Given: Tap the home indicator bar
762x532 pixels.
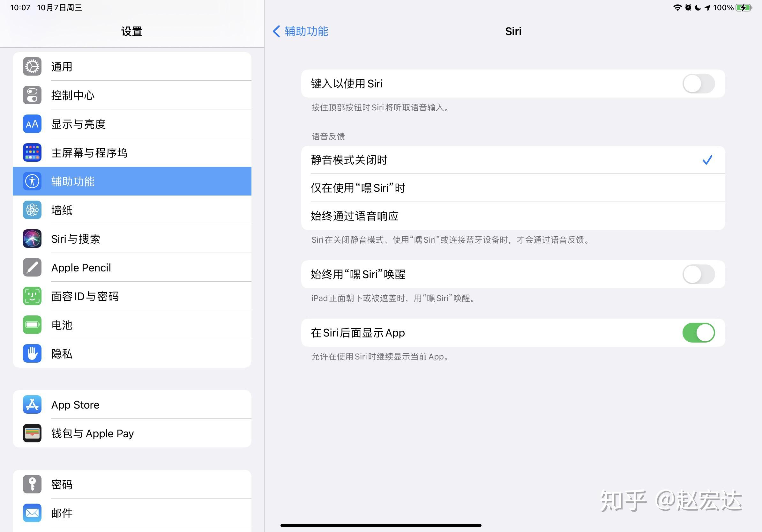Looking at the screenshot, I should tap(381, 525).
